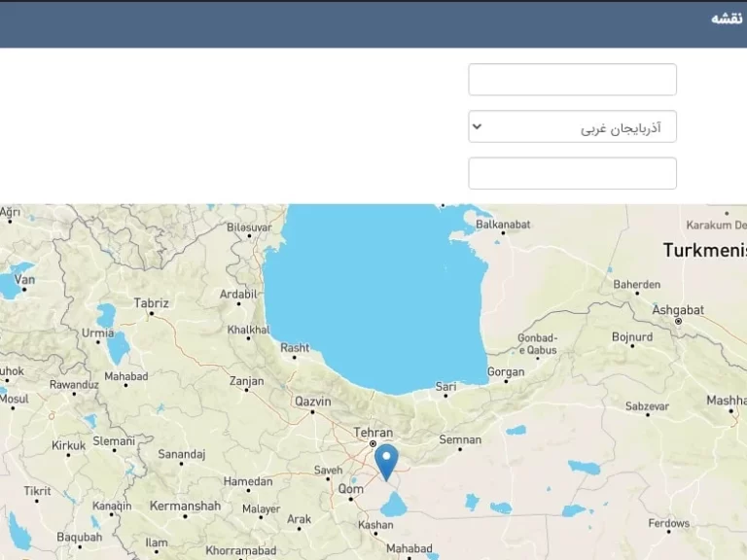Click the Hamedan label on the map
Image resolution: width=747 pixels, height=560 pixels.
[x=248, y=481]
